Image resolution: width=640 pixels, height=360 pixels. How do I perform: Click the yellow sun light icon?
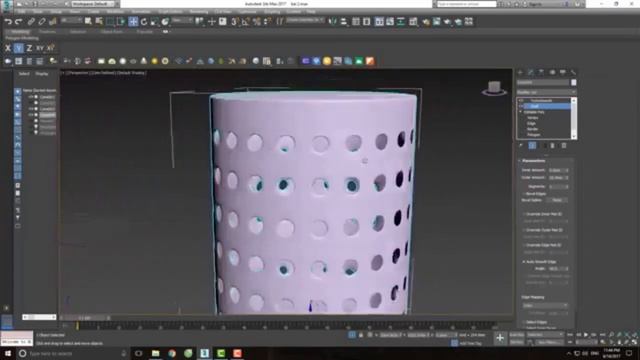coord(154,61)
